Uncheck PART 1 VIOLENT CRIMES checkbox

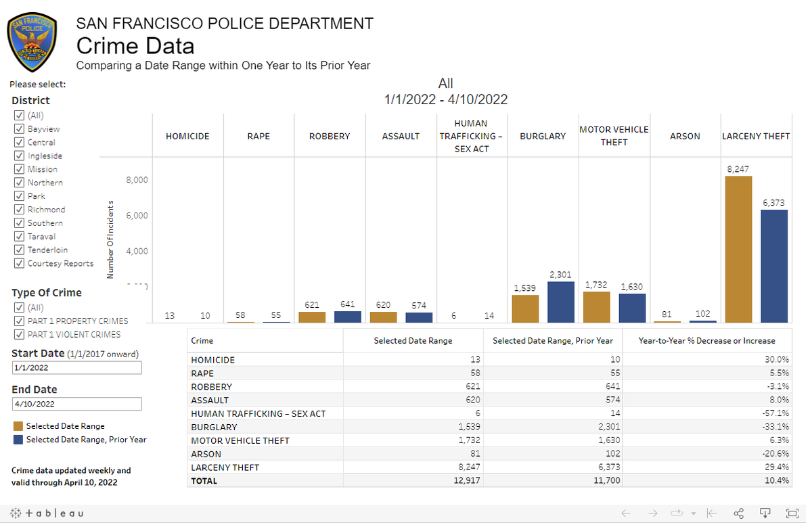19,334
